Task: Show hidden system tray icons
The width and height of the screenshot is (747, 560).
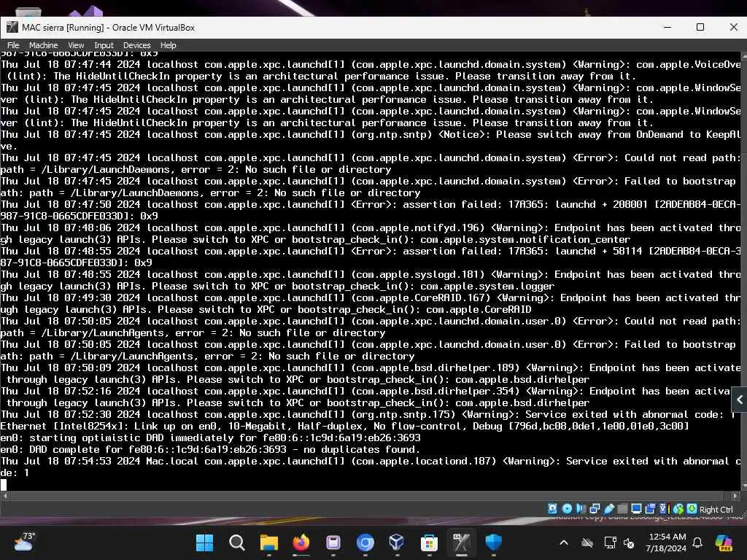Action: click(x=564, y=542)
